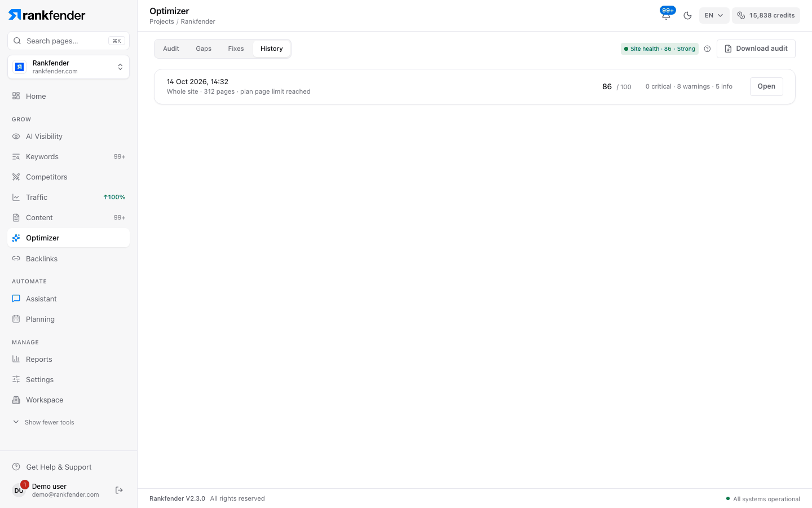Switch to the Gaps tab
Screen dimensions: 812x508
[204, 49]
